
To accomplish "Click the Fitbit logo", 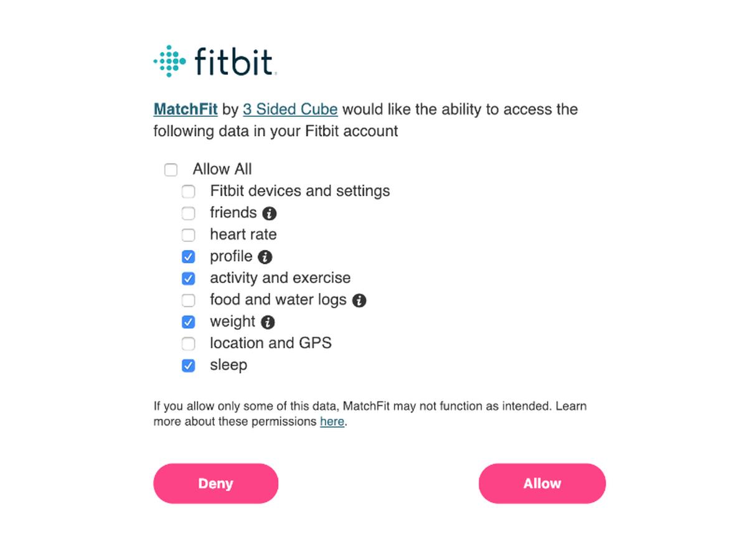I will pyautogui.click(x=214, y=61).
